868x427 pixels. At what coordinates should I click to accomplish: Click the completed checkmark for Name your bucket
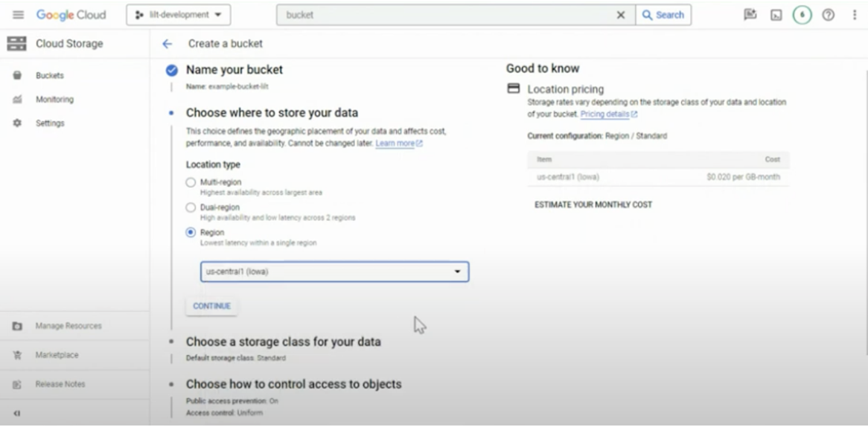click(x=172, y=70)
